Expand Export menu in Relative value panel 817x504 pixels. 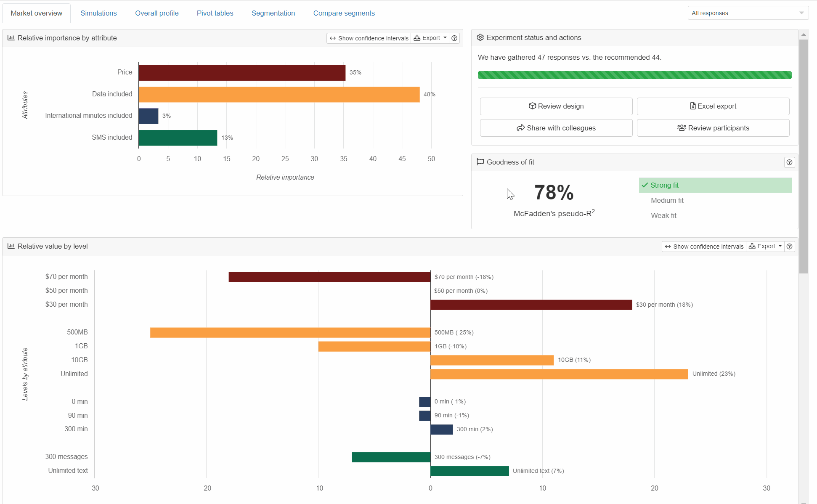pos(765,247)
